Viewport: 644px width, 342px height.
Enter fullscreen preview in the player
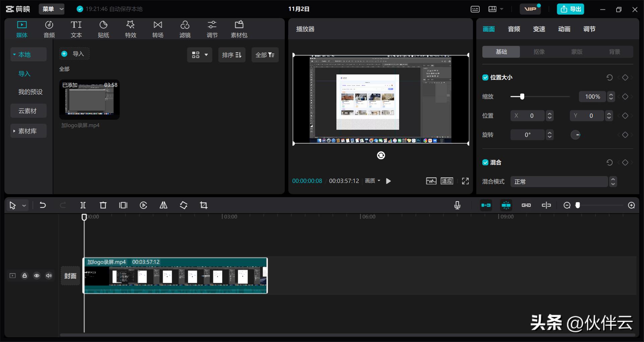(x=465, y=181)
